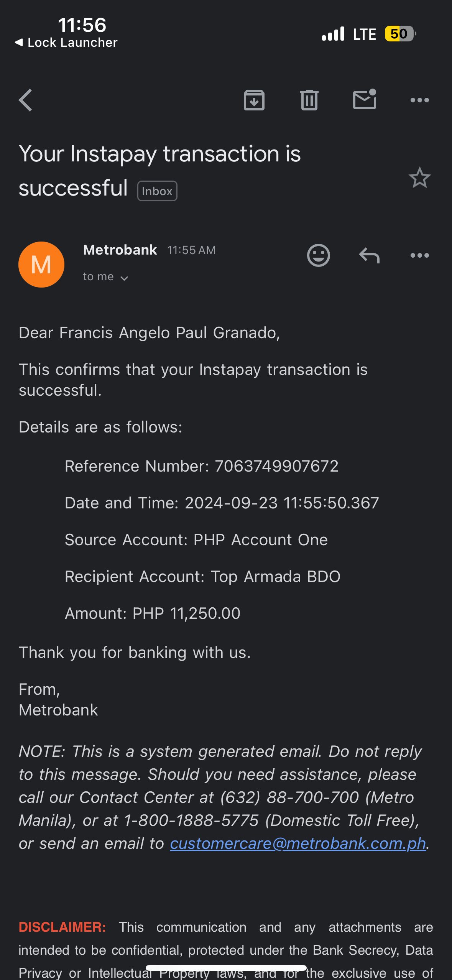Go back to the inbox list
Screen dimensions: 452x980
pos(25,100)
